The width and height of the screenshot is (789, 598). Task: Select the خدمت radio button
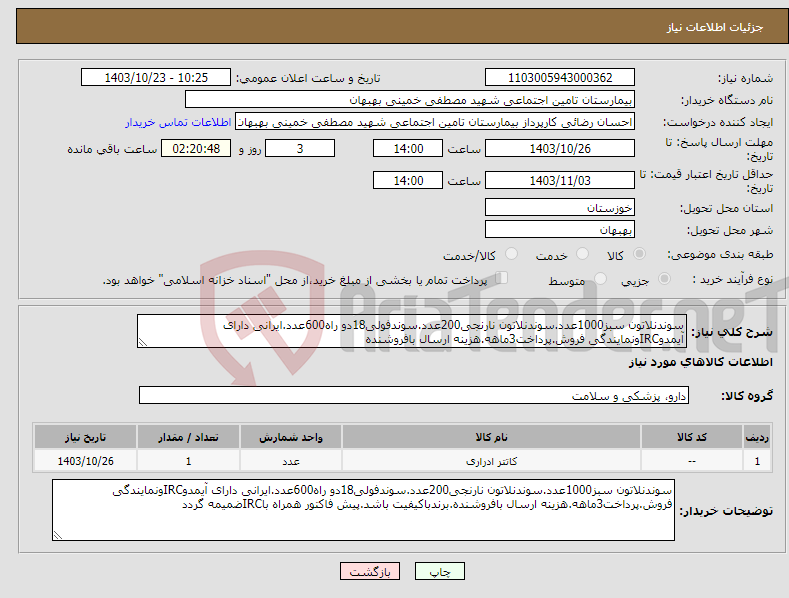[x=582, y=254]
